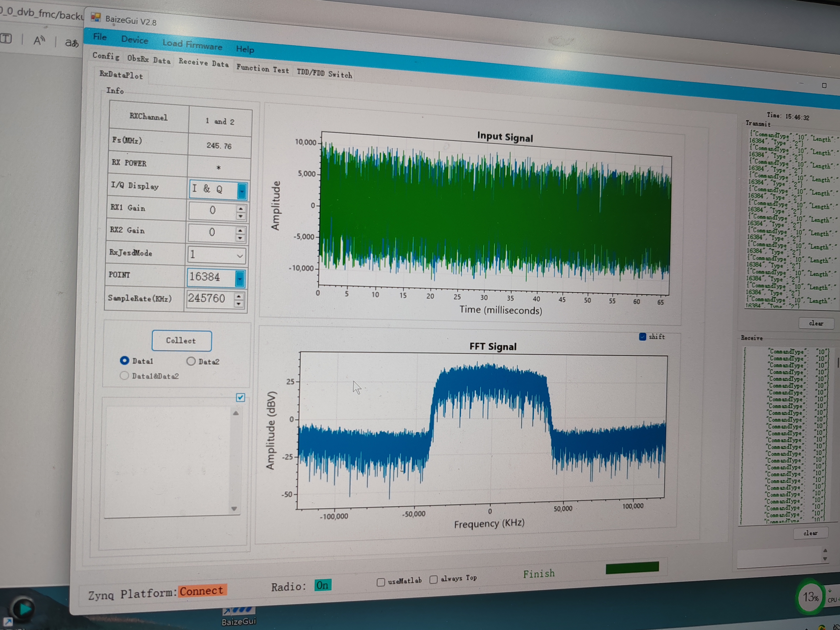Toggle the shift checkbox above FFT plot
Screen dimensions: 840x630
[643, 336]
